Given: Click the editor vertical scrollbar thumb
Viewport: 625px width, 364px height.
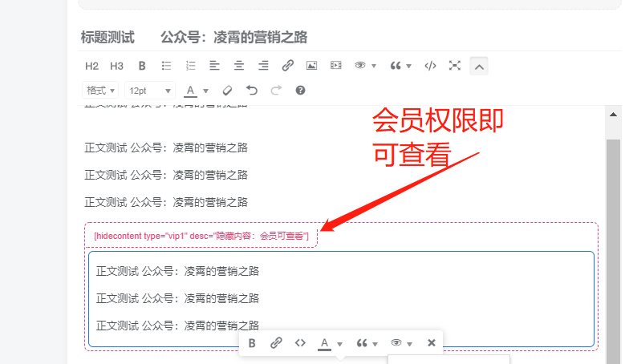Looking at the screenshot, I should pos(614,251).
